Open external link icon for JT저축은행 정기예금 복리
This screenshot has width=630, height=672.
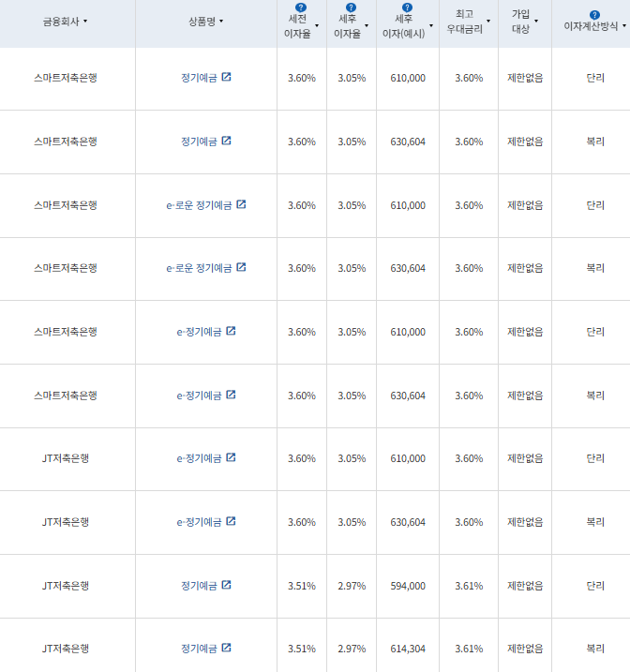point(226,648)
